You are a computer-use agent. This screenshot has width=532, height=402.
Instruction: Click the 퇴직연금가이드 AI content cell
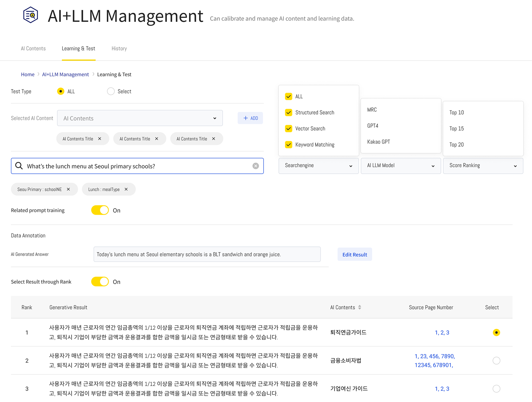(348, 332)
